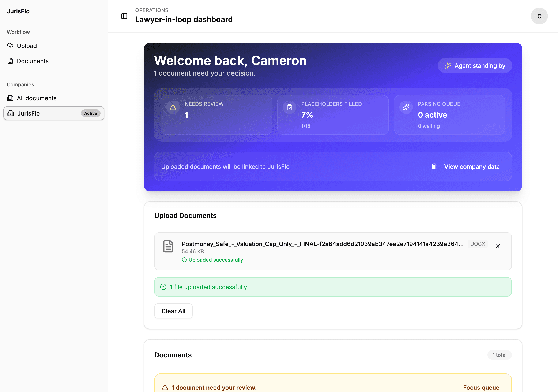Open the user avatar menu labeled C

539,16
